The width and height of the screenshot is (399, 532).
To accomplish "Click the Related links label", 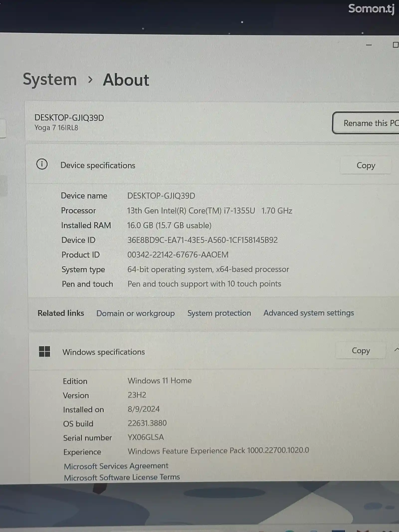I will click(x=61, y=313).
